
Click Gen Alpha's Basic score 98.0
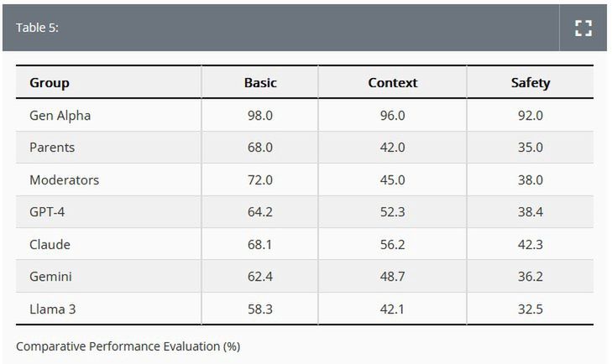[x=260, y=115]
